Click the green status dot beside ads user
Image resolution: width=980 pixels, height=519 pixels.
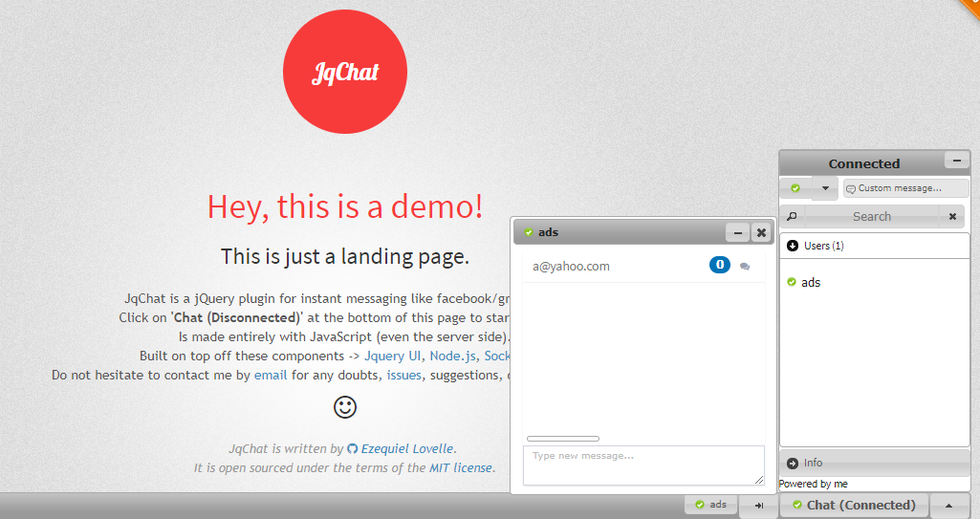tap(792, 282)
